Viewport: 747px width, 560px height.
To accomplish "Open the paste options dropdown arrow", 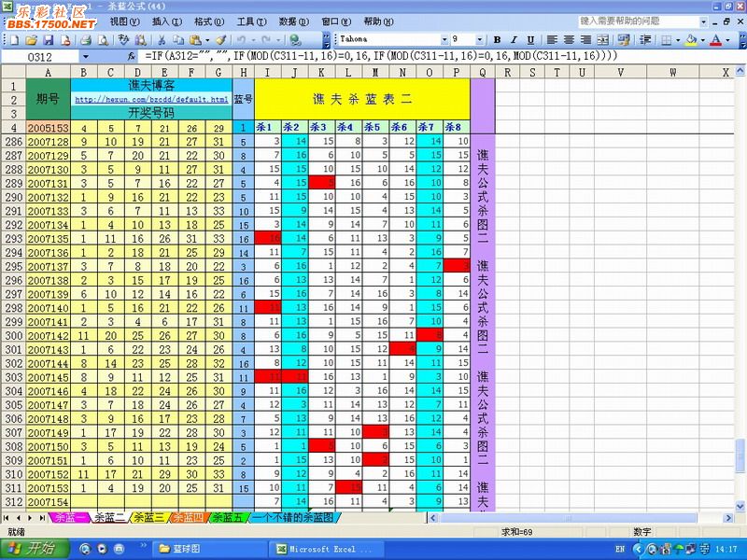I will (207, 40).
